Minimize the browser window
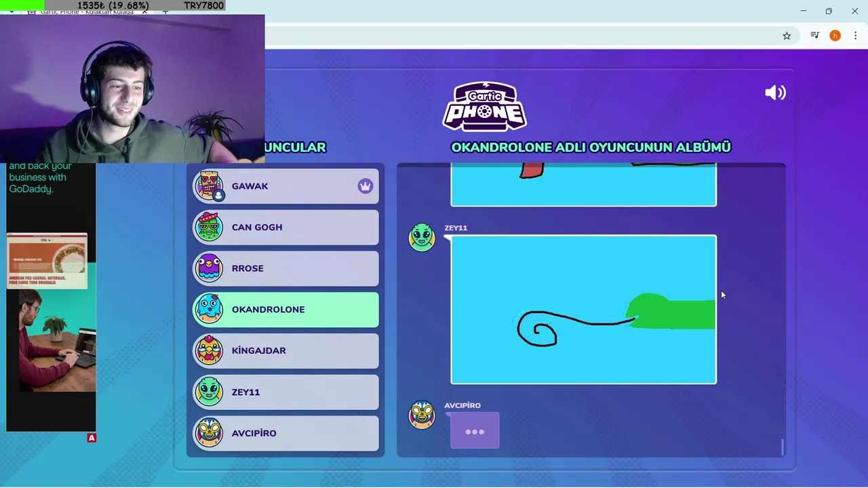Image resolution: width=868 pixels, height=488 pixels. 803,11
